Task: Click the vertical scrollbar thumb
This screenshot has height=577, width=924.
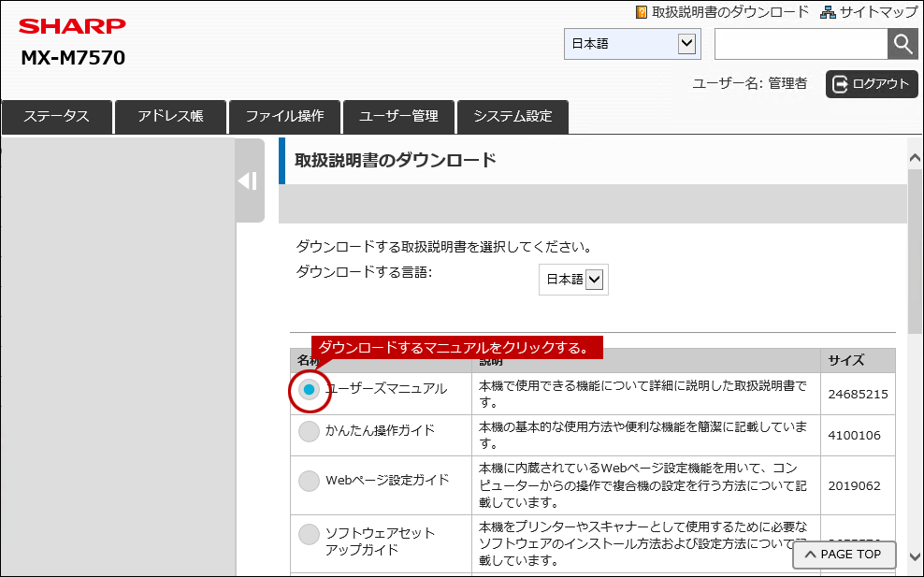Action: click(x=915, y=251)
